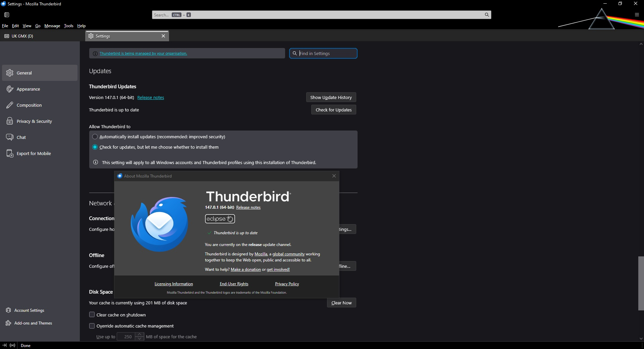Select automatically install updates option

(x=95, y=137)
